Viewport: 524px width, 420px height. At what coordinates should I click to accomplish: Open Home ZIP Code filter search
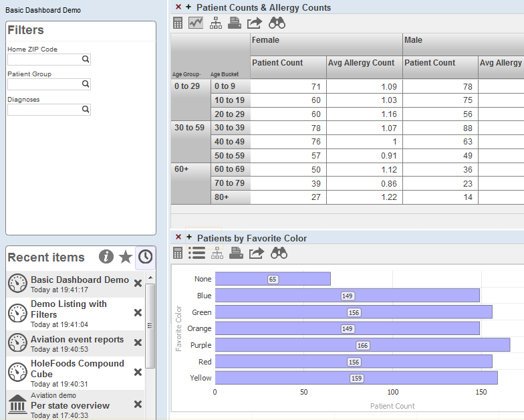click(x=86, y=59)
